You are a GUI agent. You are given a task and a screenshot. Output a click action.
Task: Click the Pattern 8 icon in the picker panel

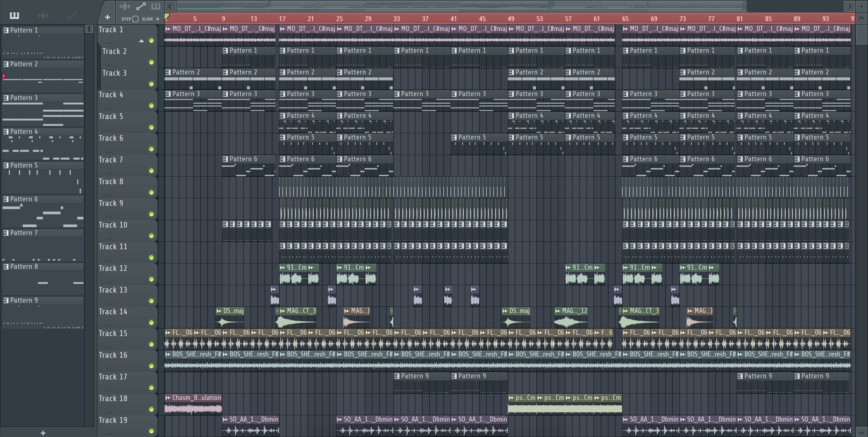coord(6,266)
